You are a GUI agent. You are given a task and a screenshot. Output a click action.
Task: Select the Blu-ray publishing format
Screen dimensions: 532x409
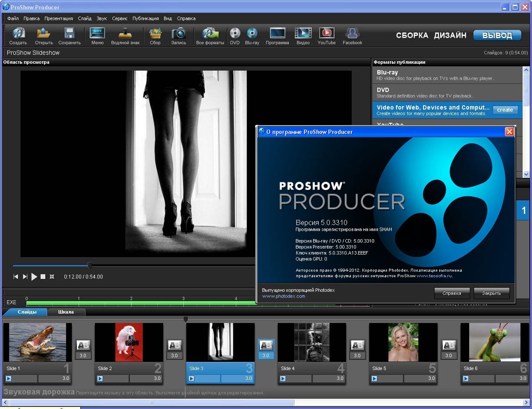click(447, 75)
